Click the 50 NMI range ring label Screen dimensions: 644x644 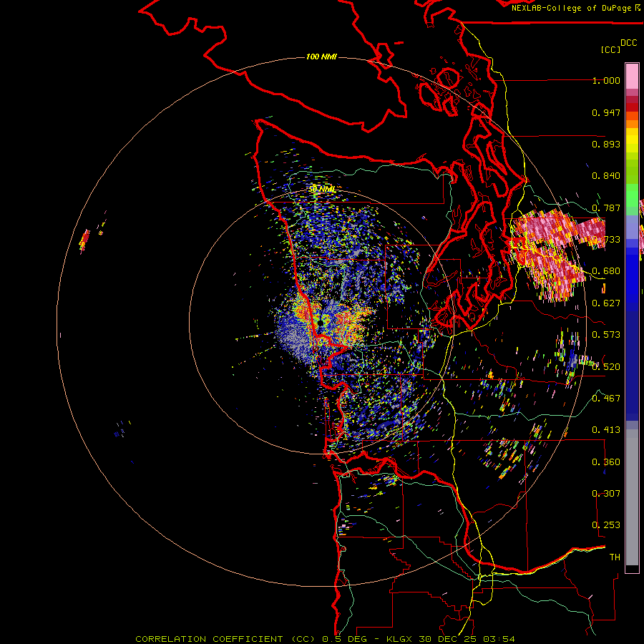(x=323, y=190)
